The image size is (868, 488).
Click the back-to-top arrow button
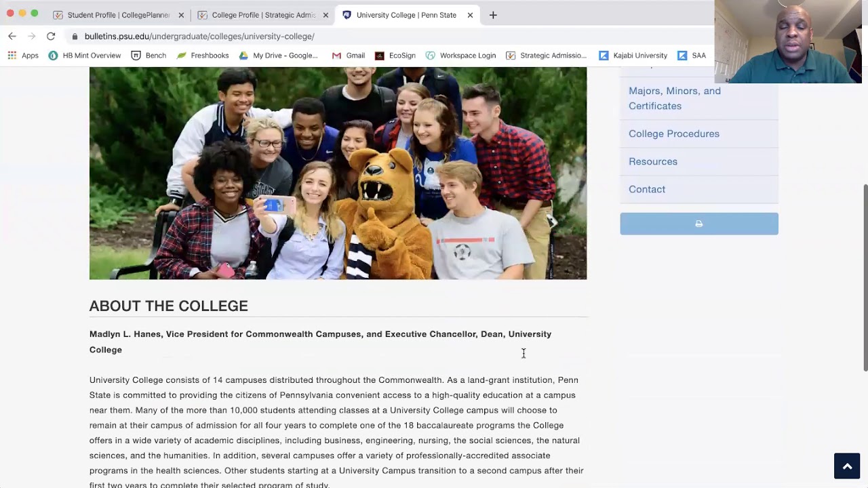tap(847, 466)
